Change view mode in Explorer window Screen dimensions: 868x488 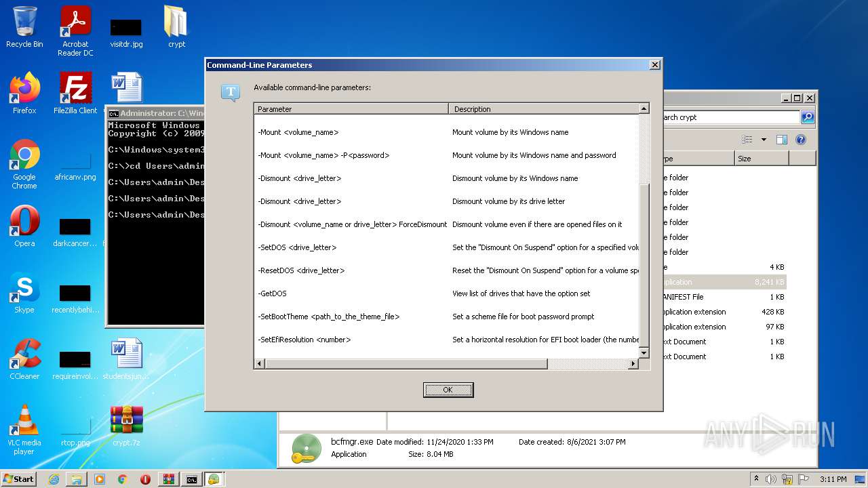[747, 140]
